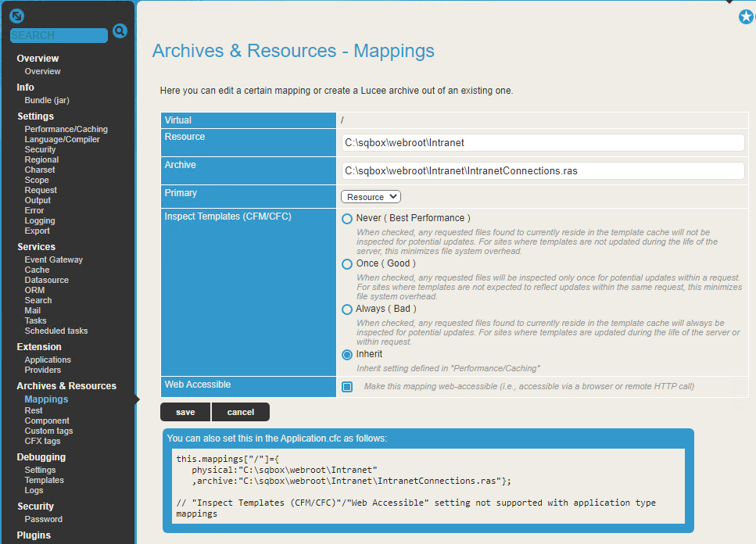Open Tasks service page
The image size is (756, 544).
tap(35, 320)
